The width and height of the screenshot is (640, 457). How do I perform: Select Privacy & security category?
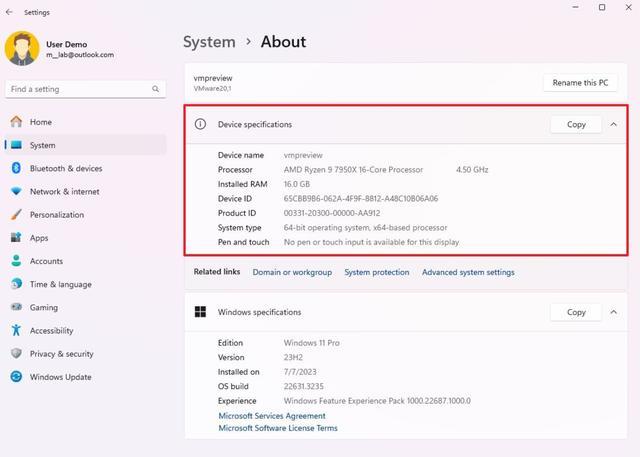[85, 354]
